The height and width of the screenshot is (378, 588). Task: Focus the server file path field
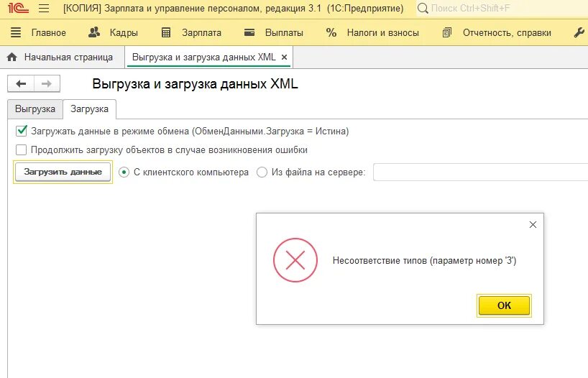pyautogui.click(x=480, y=172)
